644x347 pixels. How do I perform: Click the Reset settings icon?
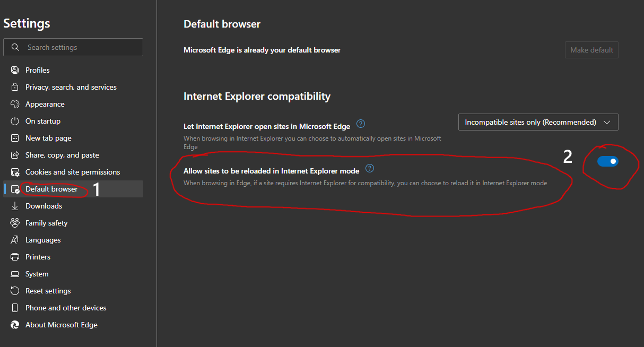[15, 291]
